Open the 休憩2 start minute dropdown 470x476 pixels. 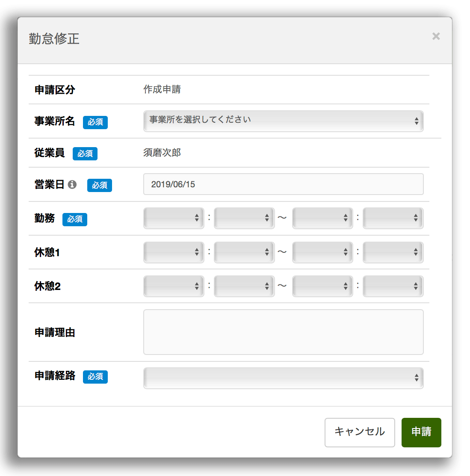pos(244,286)
